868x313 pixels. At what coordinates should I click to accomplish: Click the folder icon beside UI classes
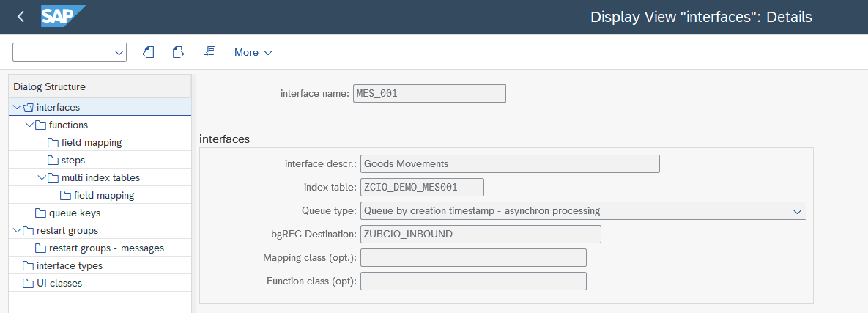point(29,284)
